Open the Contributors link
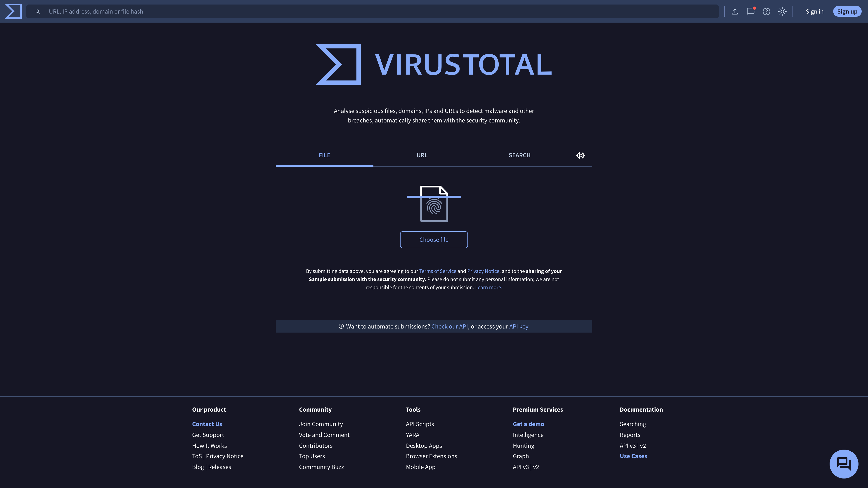The image size is (868, 488). click(316, 446)
